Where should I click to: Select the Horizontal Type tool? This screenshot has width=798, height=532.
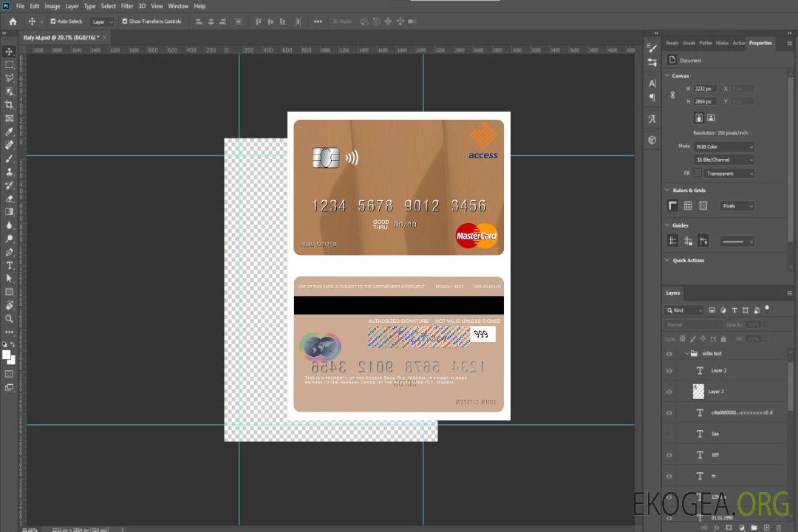10,265
